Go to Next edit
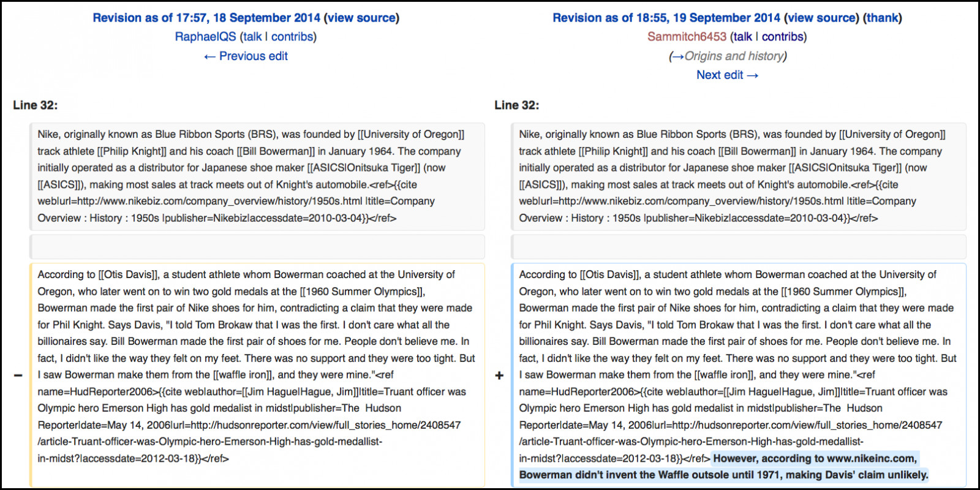The height and width of the screenshot is (490, 980). [728, 75]
